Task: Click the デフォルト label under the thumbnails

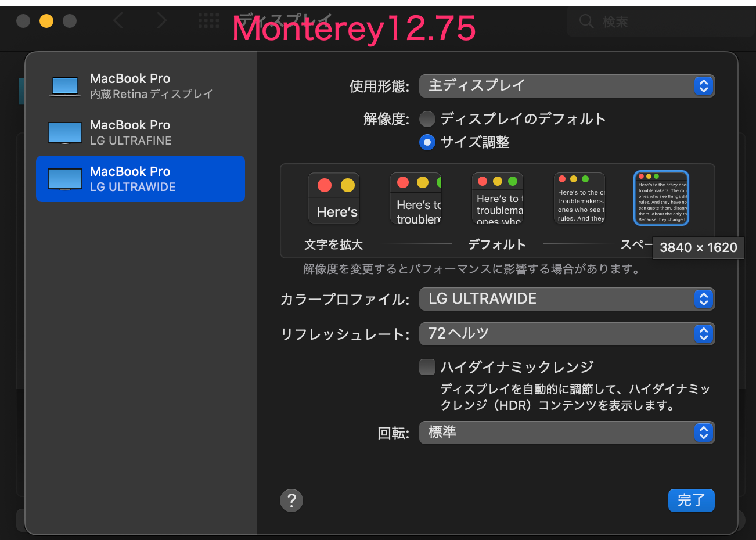Action: (x=497, y=244)
